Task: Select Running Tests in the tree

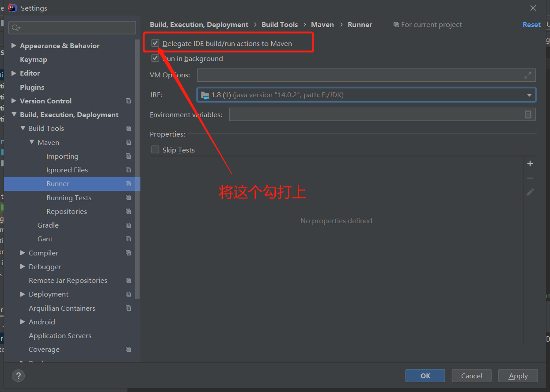Action: [68, 198]
